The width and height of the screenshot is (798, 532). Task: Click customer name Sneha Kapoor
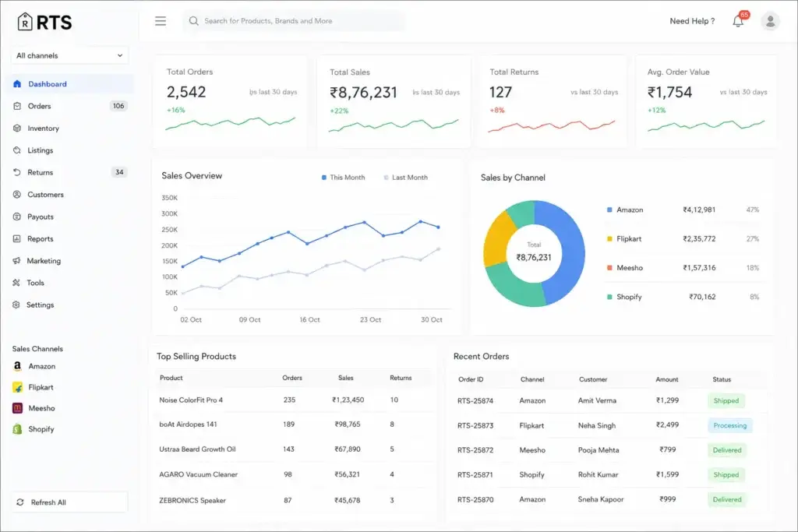tap(601, 499)
